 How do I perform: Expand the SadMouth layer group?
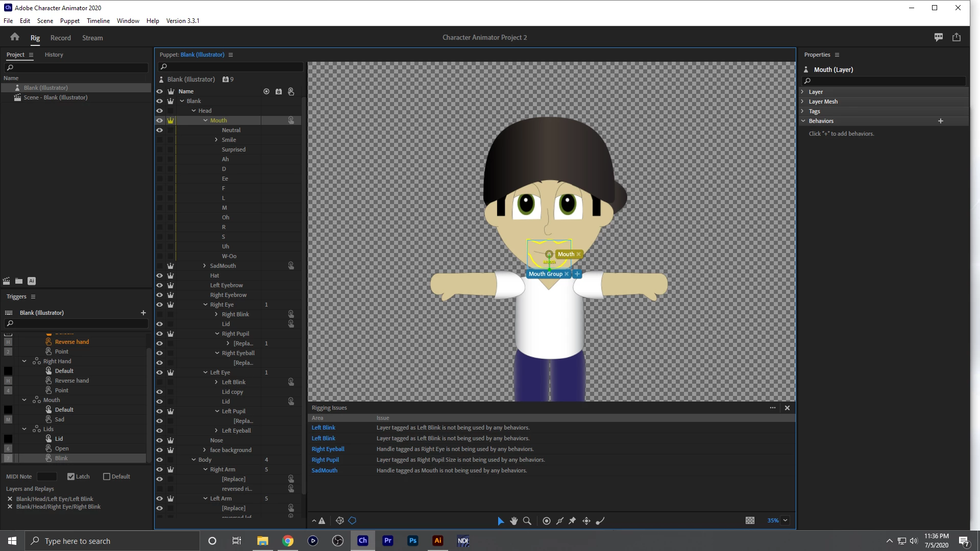205,266
